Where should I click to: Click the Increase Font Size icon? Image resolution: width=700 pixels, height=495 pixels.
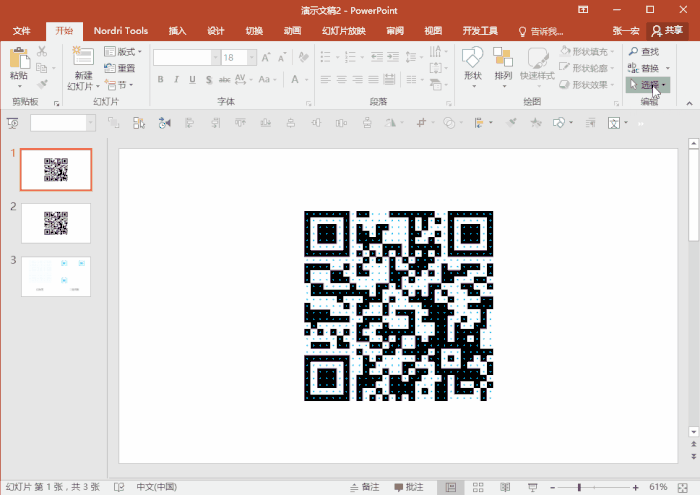(266, 58)
